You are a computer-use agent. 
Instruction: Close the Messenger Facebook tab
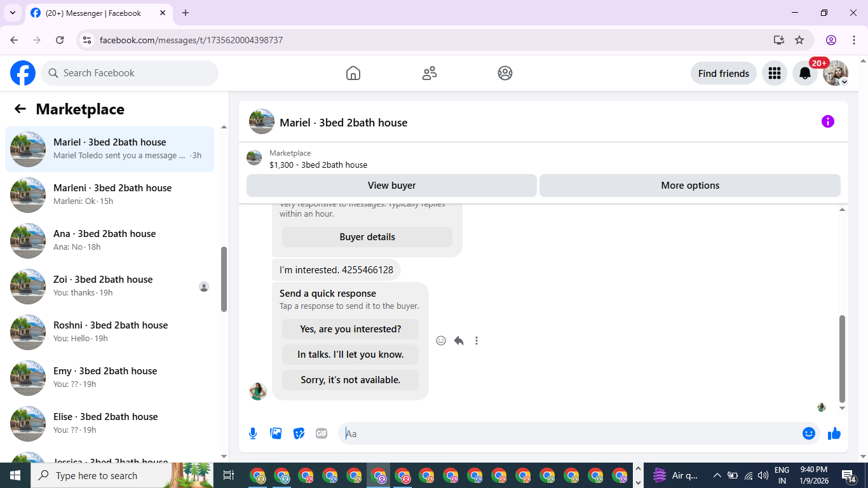(163, 13)
